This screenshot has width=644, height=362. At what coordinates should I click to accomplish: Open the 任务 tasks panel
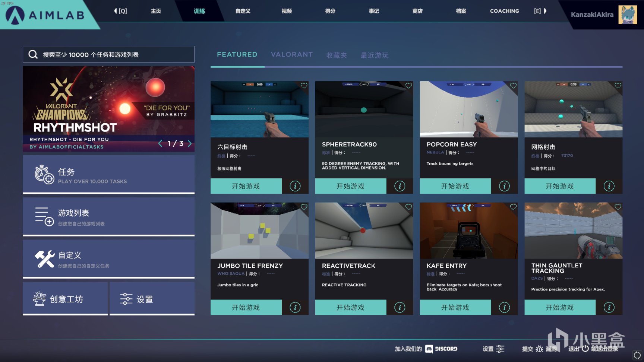click(x=108, y=174)
